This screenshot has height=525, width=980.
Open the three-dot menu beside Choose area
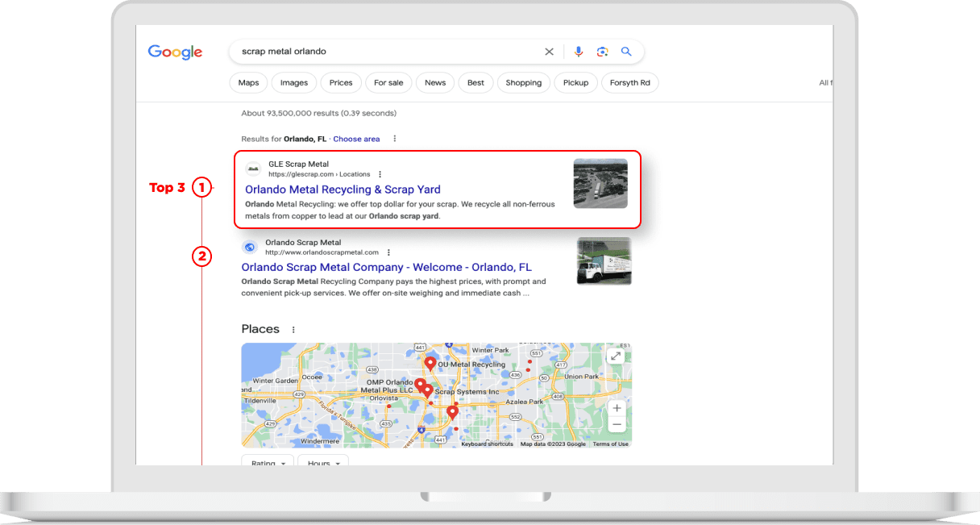tap(395, 139)
